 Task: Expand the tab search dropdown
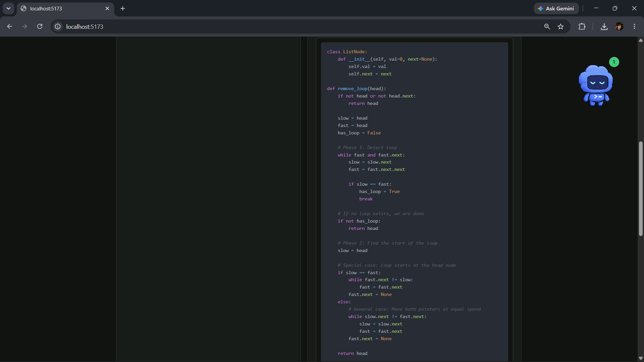8,8
